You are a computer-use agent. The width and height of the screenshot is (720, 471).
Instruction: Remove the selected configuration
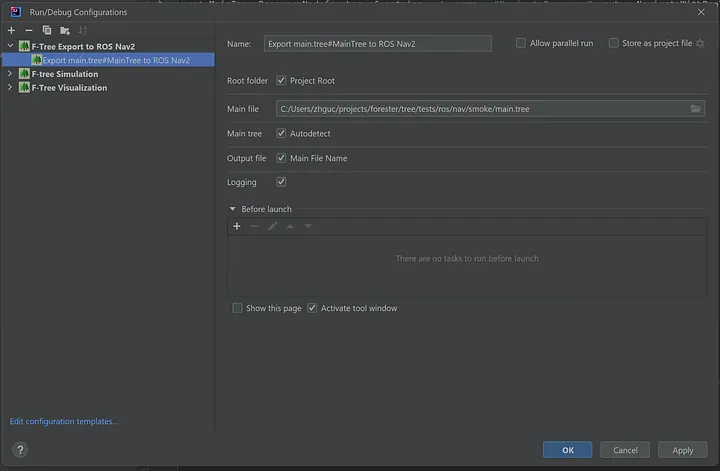pos(29,30)
